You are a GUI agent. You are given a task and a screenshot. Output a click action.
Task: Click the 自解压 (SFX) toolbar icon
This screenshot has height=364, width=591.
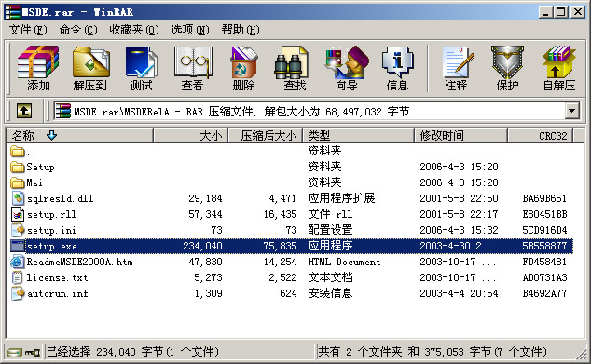coord(559,68)
